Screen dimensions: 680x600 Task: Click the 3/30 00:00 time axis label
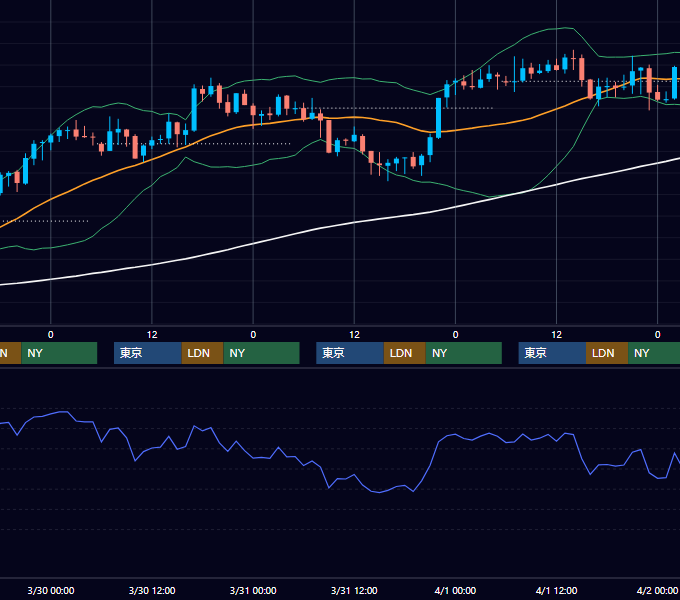click(51, 590)
